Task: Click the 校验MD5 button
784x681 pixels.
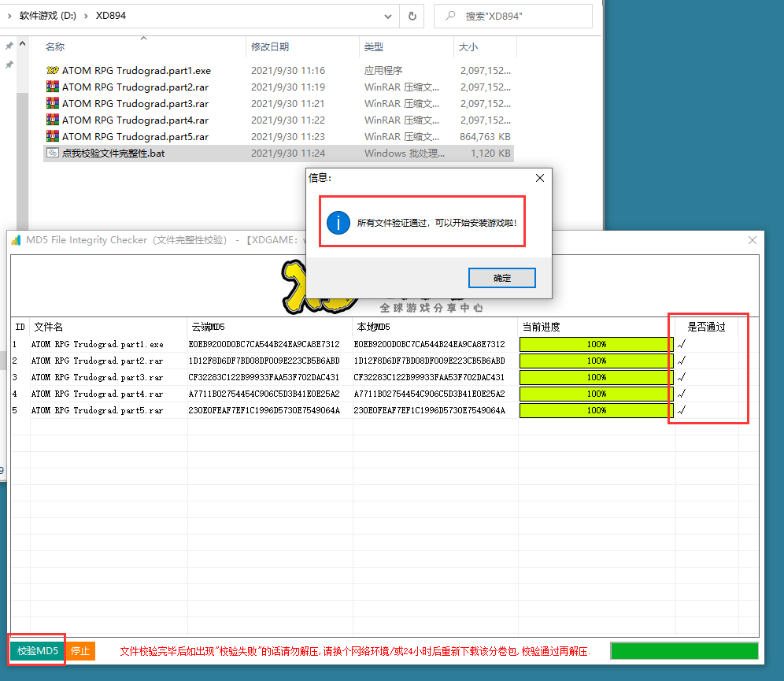Action: (x=37, y=651)
